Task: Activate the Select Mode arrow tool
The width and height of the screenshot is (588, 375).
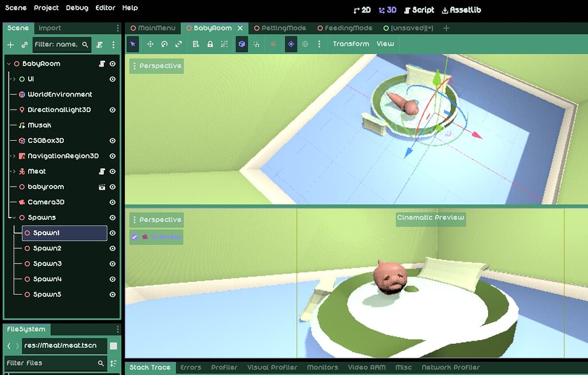Action: [x=133, y=44]
